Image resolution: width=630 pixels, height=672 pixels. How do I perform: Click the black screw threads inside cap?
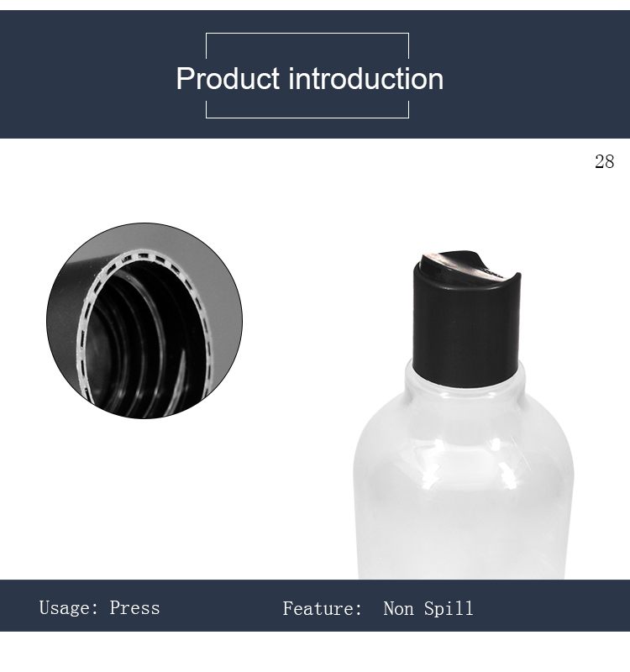coord(141,343)
